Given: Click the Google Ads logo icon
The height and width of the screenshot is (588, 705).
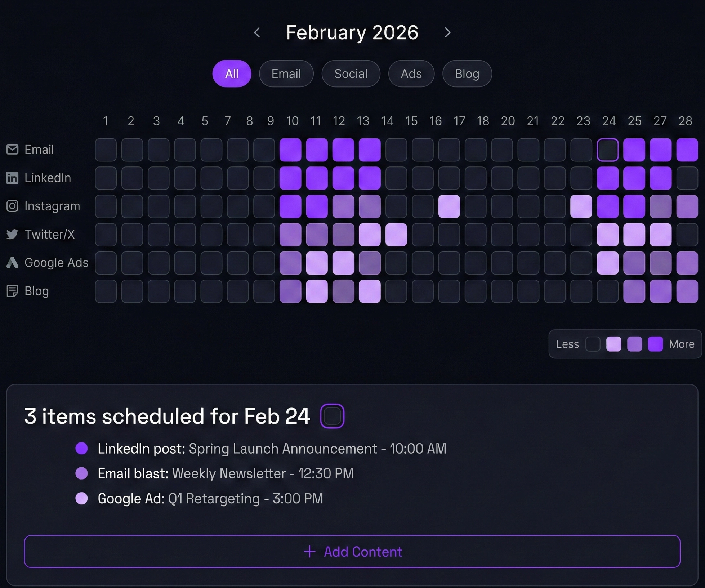Looking at the screenshot, I should (12, 263).
